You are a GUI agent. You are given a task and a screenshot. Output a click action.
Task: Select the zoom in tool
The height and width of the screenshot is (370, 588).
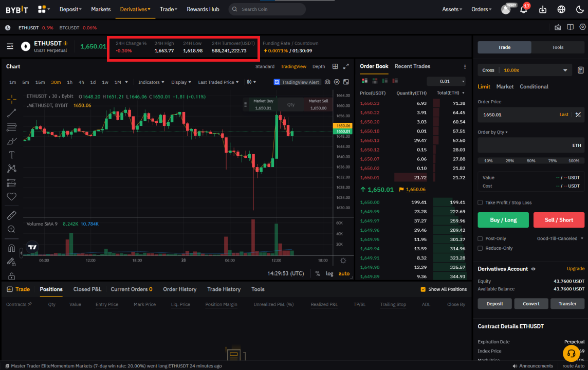pyautogui.click(x=12, y=229)
